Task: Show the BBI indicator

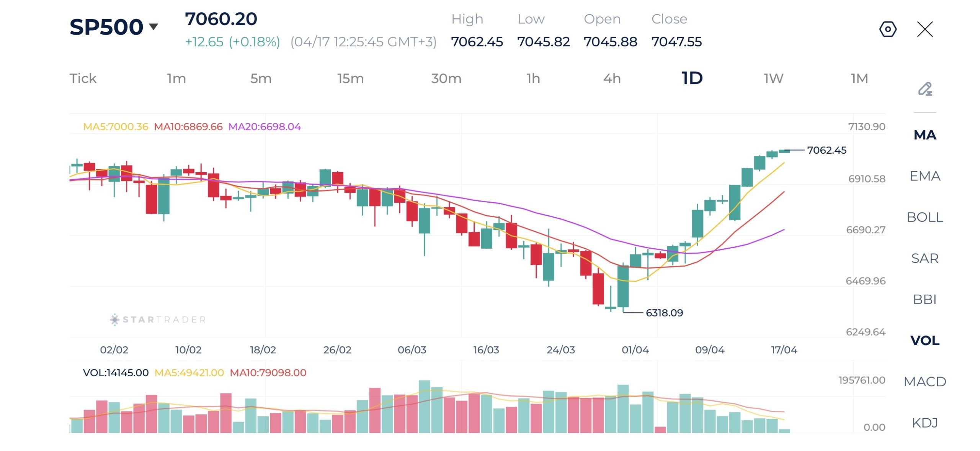Action: (x=924, y=299)
